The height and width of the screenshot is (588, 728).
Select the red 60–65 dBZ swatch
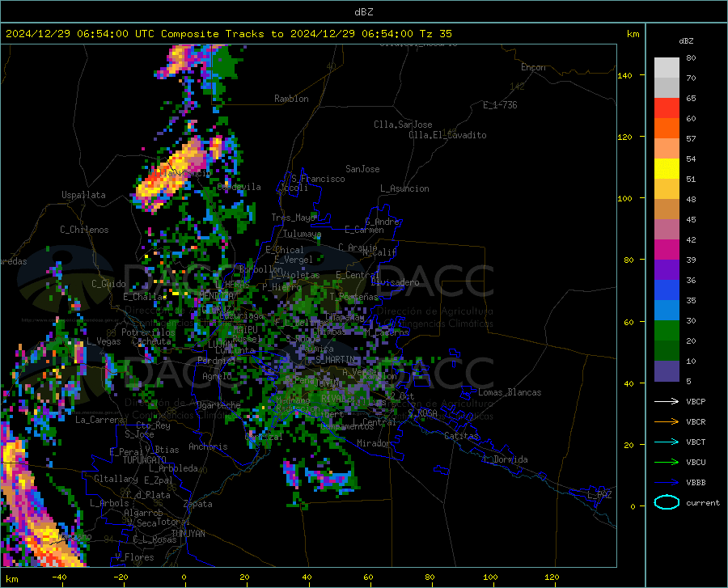pos(667,108)
